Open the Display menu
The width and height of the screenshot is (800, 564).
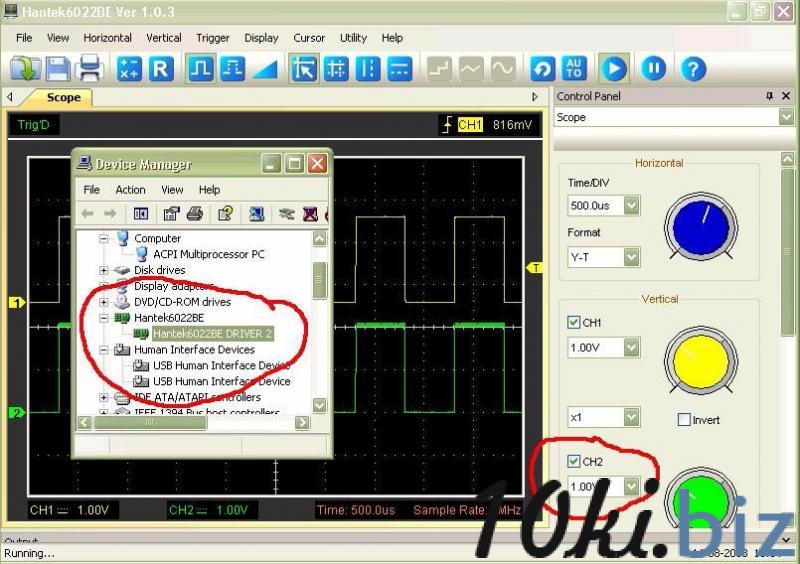261,38
